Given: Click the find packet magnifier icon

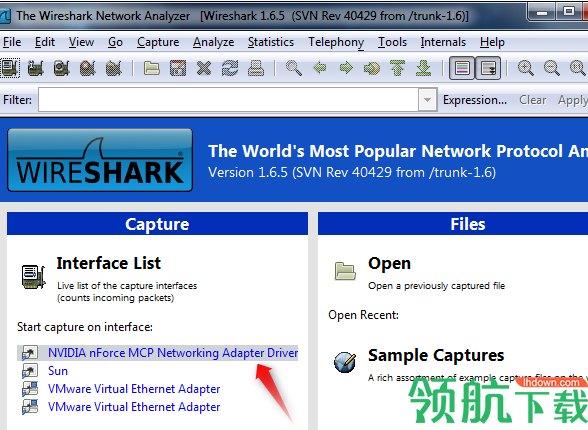Looking at the screenshot, I should 294,69.
